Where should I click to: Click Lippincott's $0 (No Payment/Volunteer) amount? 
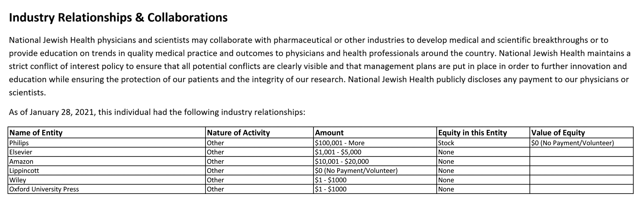pyautogui.click(x=356, y=170)
